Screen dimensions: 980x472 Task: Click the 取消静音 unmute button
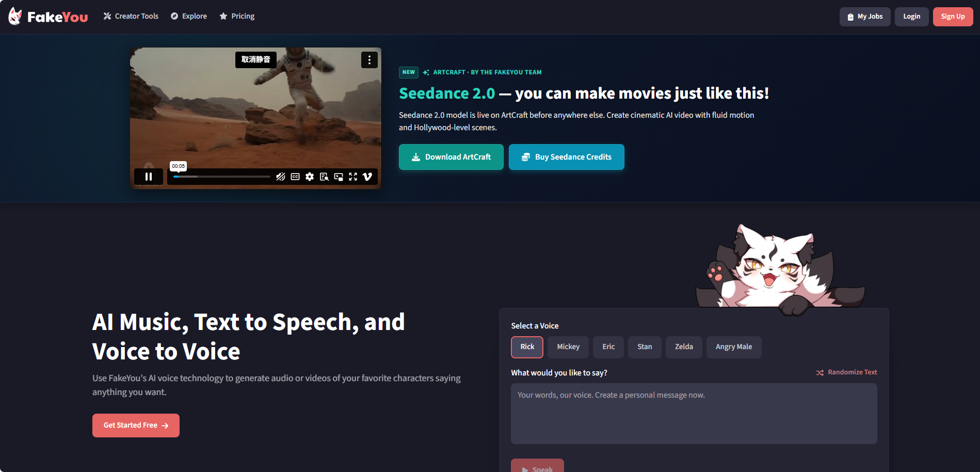tap(256, 60)
